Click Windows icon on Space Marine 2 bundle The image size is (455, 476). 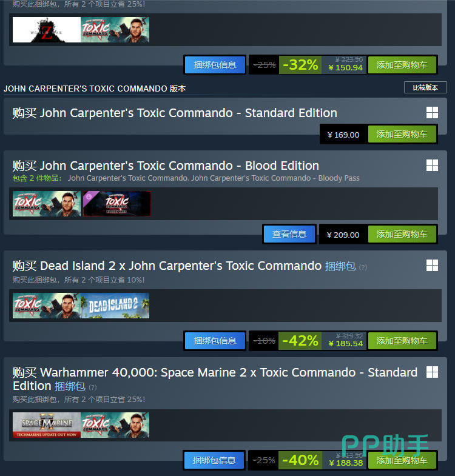[432, 372]
